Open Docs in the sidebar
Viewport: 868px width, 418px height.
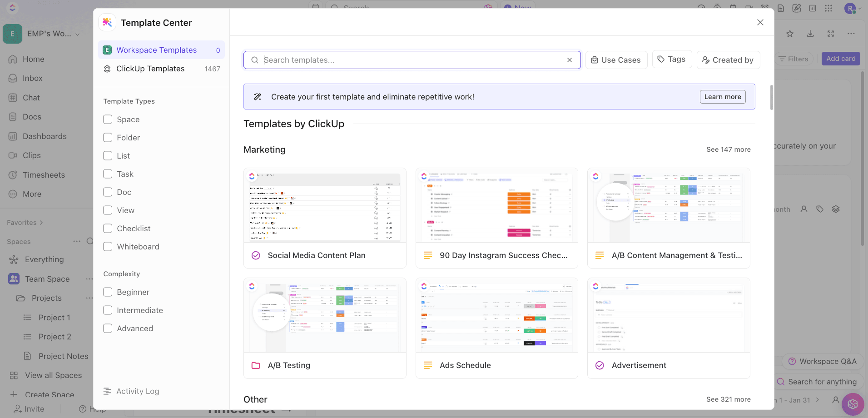pos(25,117)
